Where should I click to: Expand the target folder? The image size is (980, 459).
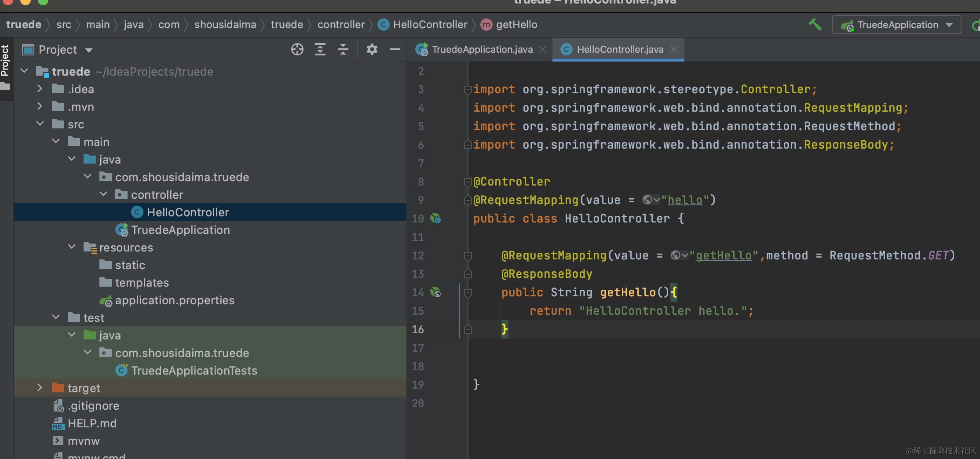40,388
